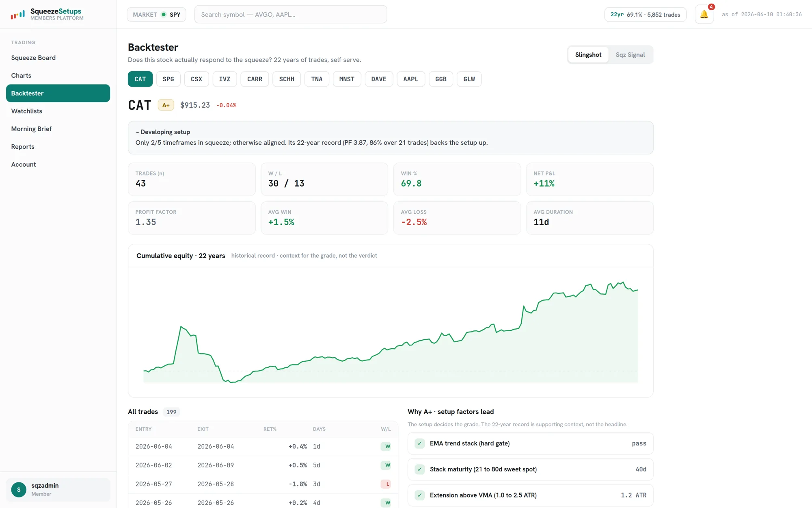This screenshot has width=812, height=508.
Task: Select the DAVE symbol chip
Action: click(x=379, y=79)
